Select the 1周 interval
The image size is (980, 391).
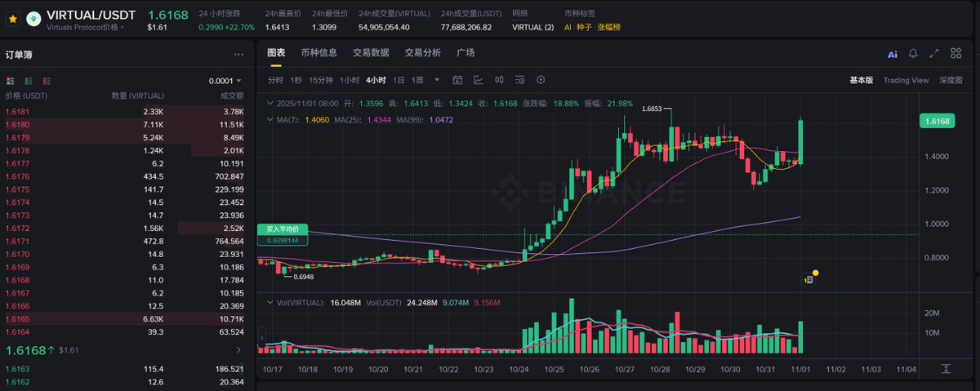point(417,80)
